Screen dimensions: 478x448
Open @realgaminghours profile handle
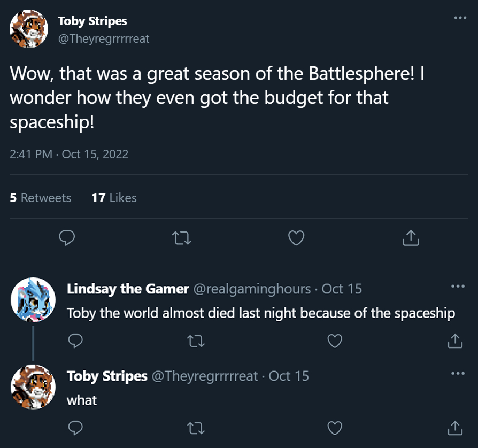[x=251, y=289]
